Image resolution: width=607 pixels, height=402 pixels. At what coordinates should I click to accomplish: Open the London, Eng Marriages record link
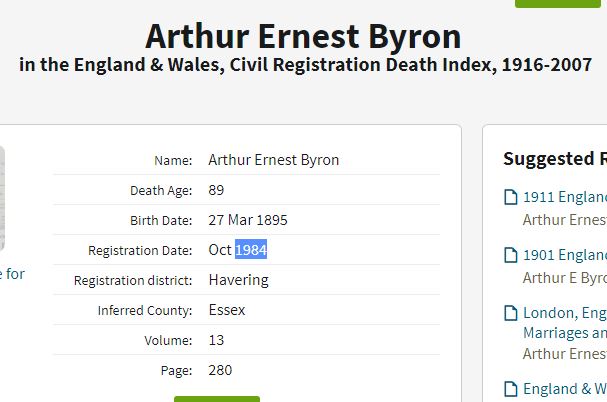point(565,323)
